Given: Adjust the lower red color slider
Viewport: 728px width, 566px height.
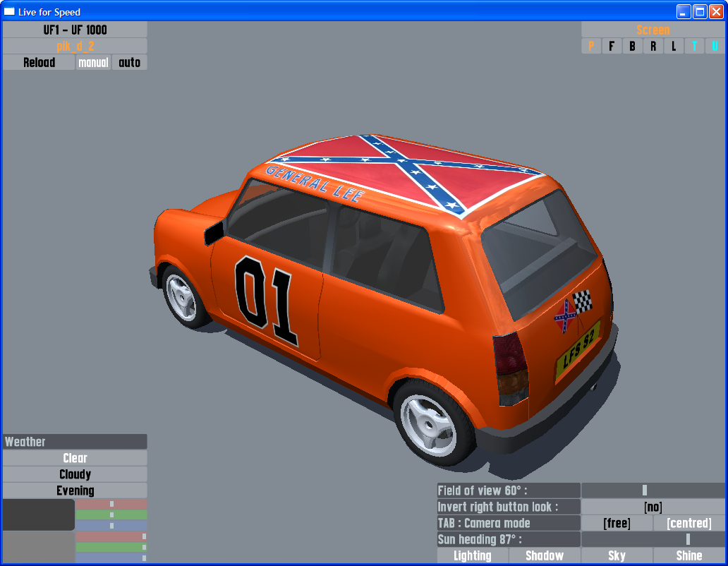Looking at the screenshot, I should click(111, 536).
